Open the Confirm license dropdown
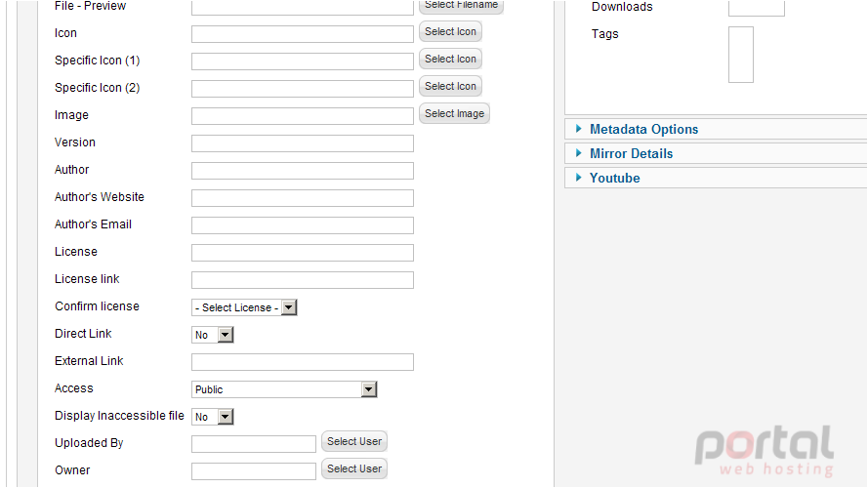 pos(244,307)
